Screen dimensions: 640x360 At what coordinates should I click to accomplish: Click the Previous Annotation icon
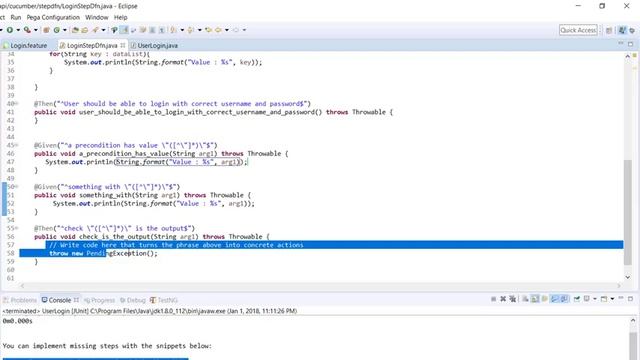click(191, 30)
